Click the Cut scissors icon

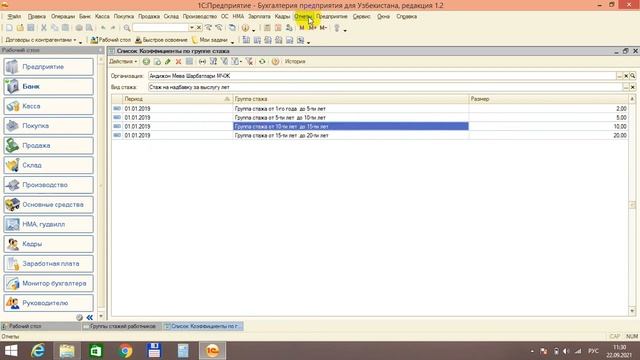click(44, 28)
